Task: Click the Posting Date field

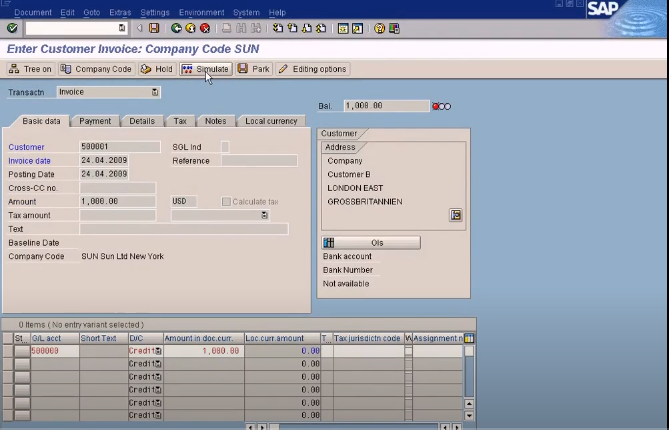Action: click(104, 174)
